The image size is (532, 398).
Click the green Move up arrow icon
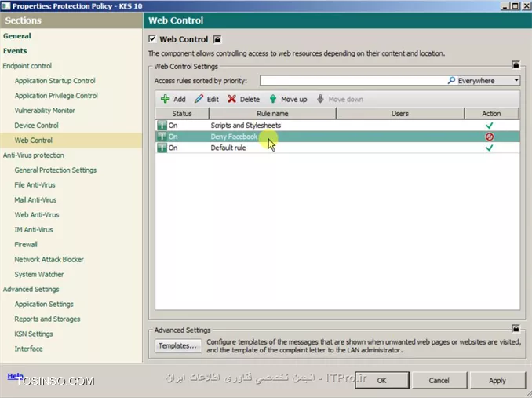(273, 99)
